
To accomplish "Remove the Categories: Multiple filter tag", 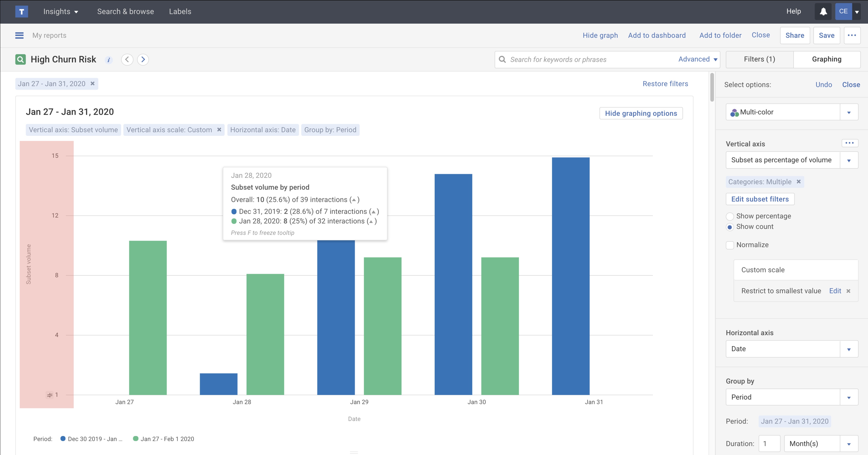I will point(798,182).
